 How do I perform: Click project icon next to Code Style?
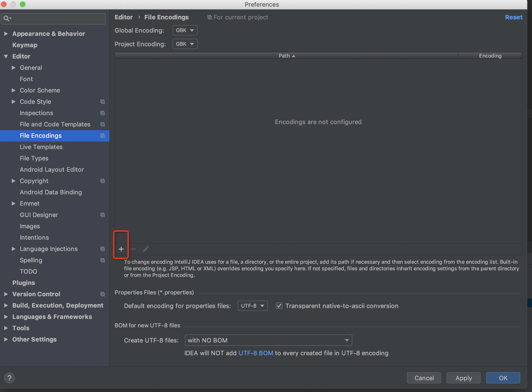pyautogui.click(x=103, y=102)
